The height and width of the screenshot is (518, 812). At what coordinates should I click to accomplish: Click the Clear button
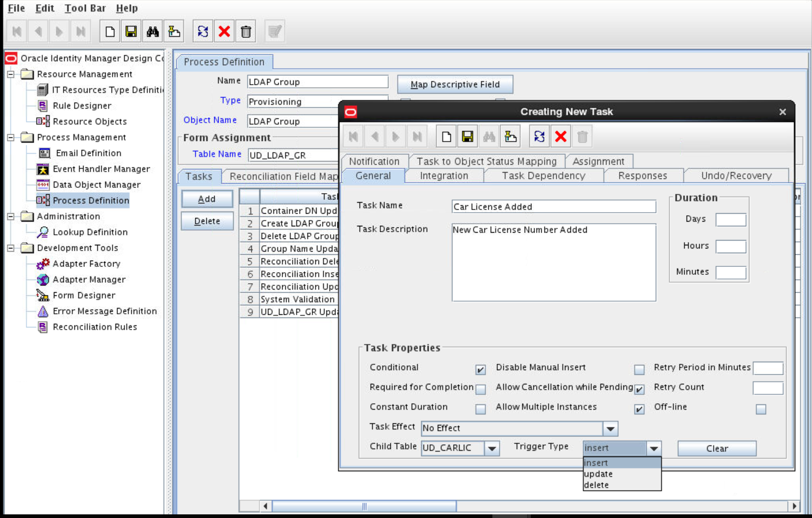(717, 449)
